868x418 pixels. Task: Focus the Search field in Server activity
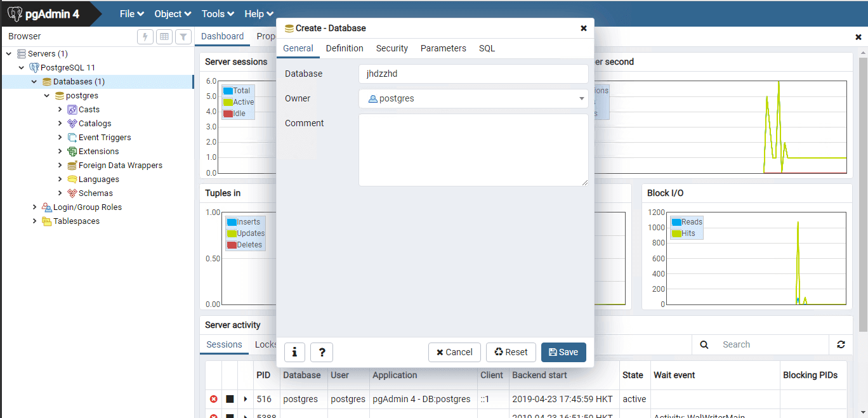pyautogui.click(x=771, y=344)
